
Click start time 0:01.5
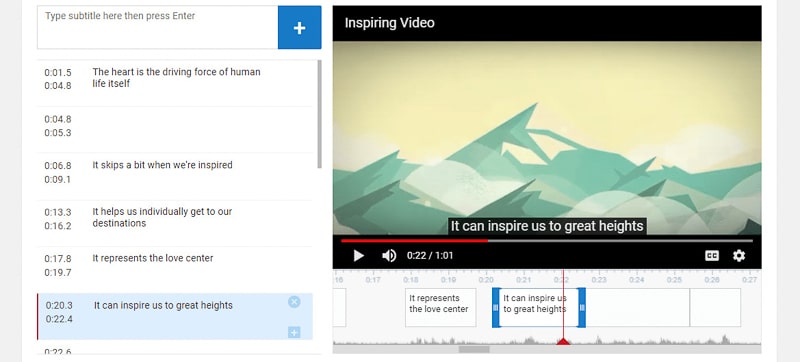58,72
